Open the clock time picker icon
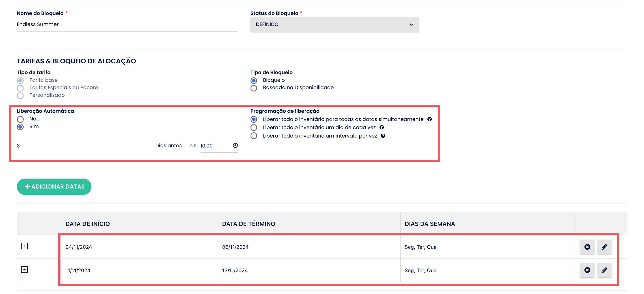 click(x=235, y=145)
